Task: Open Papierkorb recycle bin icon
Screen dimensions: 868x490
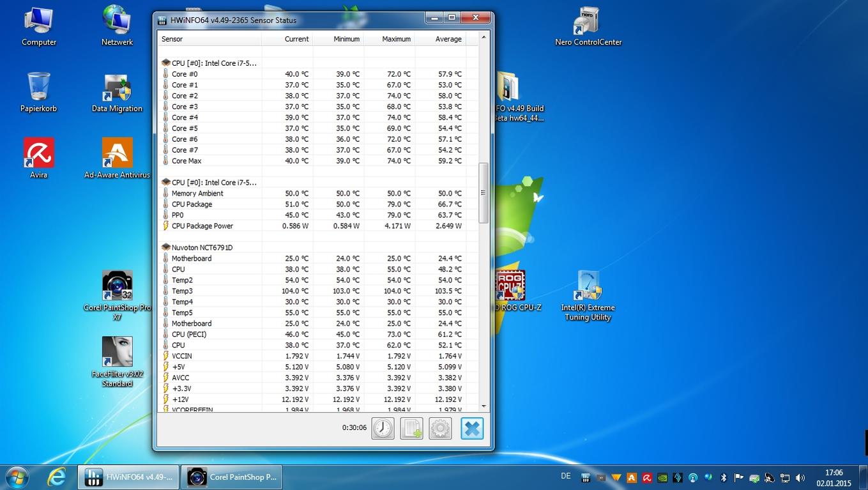Action: [38, 93]
